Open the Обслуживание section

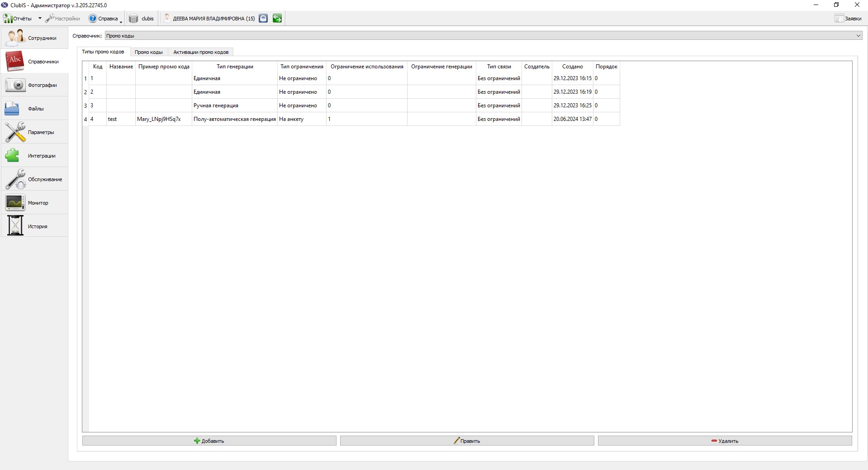coord(34,179)
